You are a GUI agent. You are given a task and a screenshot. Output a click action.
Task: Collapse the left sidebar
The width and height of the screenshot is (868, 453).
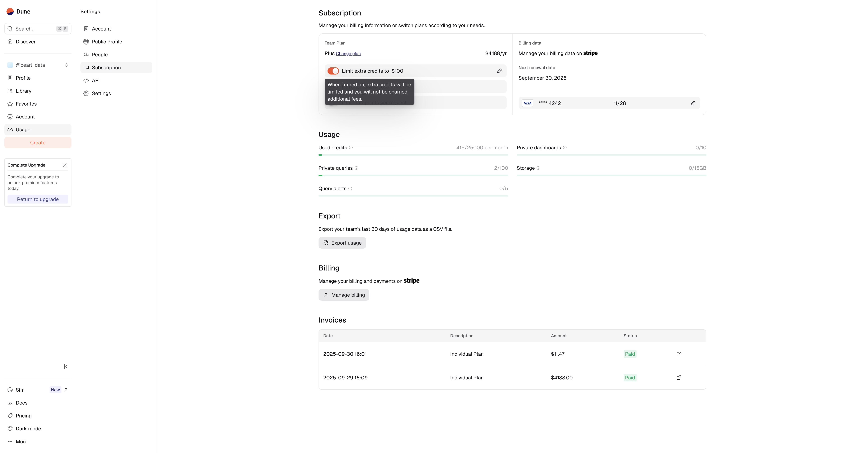[x=66, y=366]
